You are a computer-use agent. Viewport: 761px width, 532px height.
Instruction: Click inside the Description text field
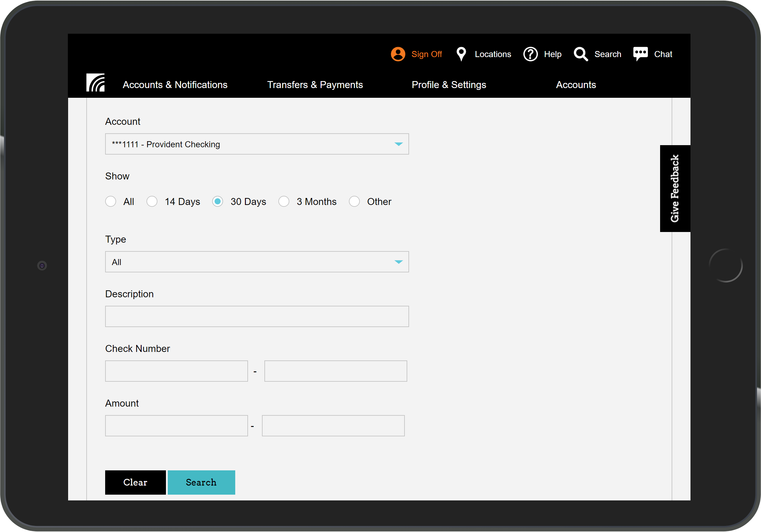tap(257, 316)
